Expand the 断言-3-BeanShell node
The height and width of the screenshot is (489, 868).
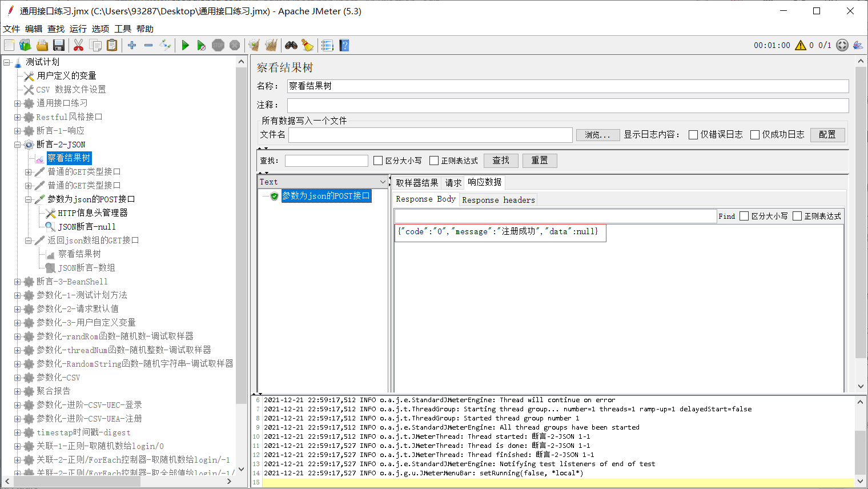[17, 282]
